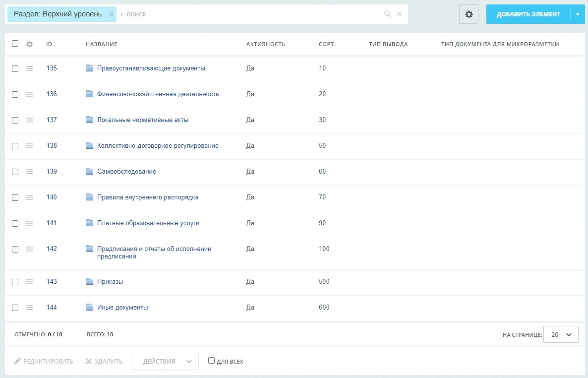Sort by the 'Название' column header
Image resolution: width=588 pixels, height=378 pixels.
pos(102,44)
